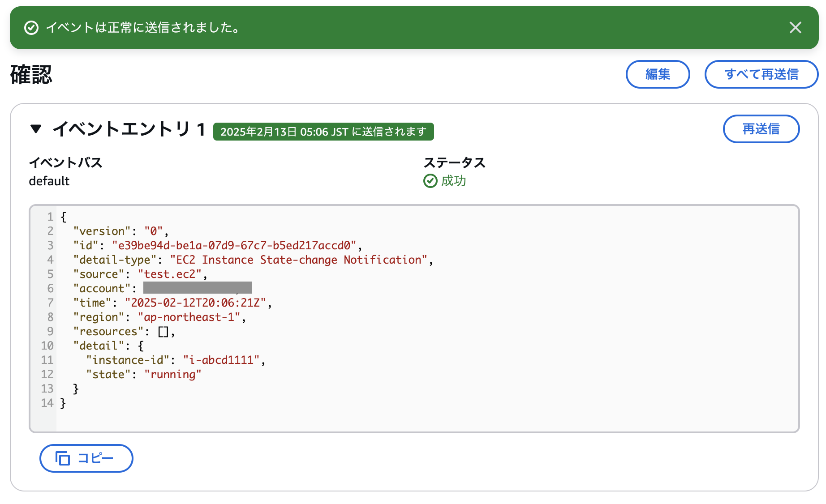Click the sent timestamp green badge

[323, 132]
